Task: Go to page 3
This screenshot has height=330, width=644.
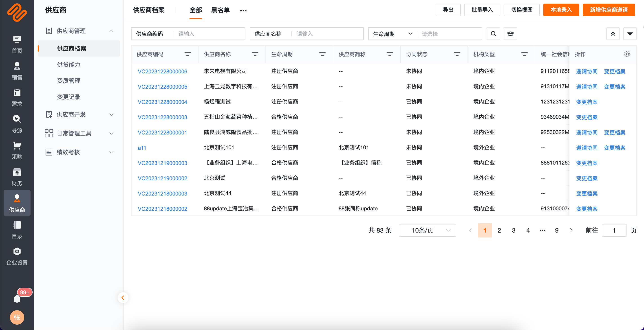Action: (x=514, y=230)
